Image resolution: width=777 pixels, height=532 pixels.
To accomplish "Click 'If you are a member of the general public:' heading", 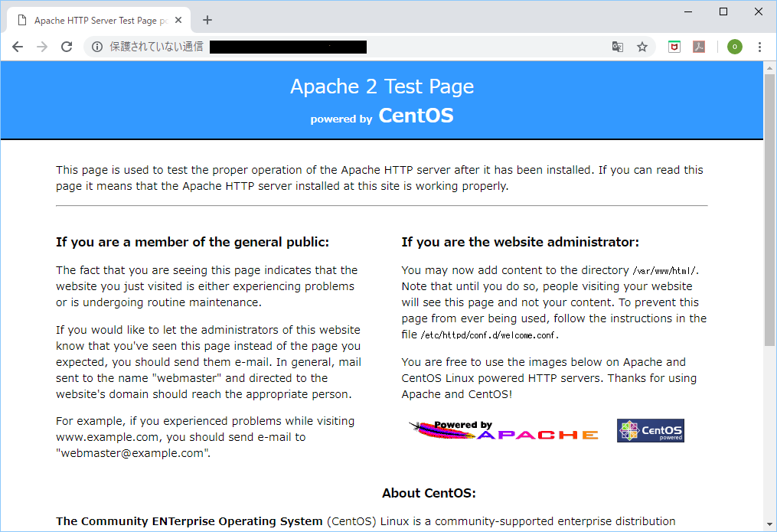I will pos(192,242).
